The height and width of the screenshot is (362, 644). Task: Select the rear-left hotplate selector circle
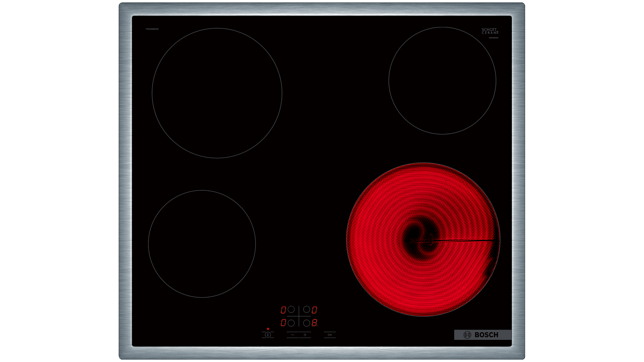click(x=291, y=310)
